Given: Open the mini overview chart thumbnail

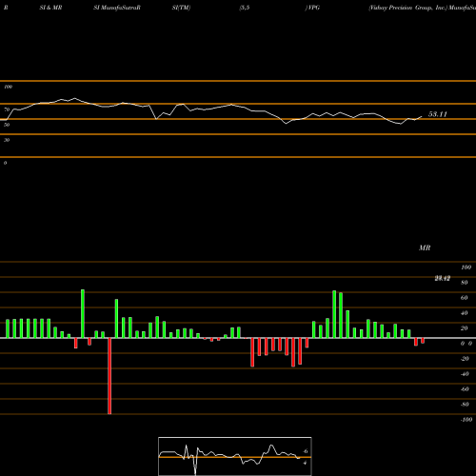Looking at the screenshot, I should pyautogui.click(x=235, y=456).
